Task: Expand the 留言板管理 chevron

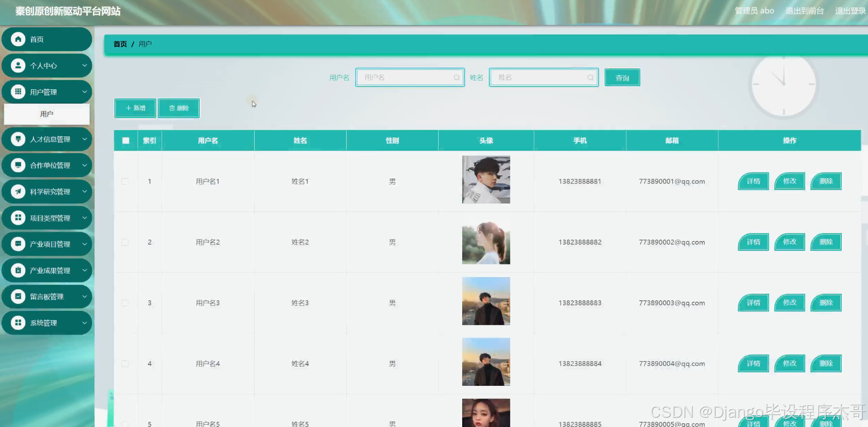Action: [x=85, y=296]
